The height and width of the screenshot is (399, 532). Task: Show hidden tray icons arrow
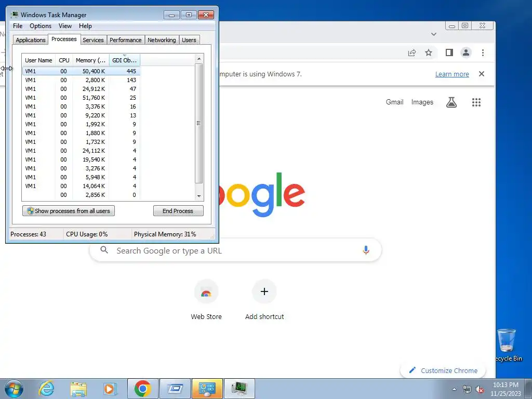pyautogui.click(x=454, y=390)
